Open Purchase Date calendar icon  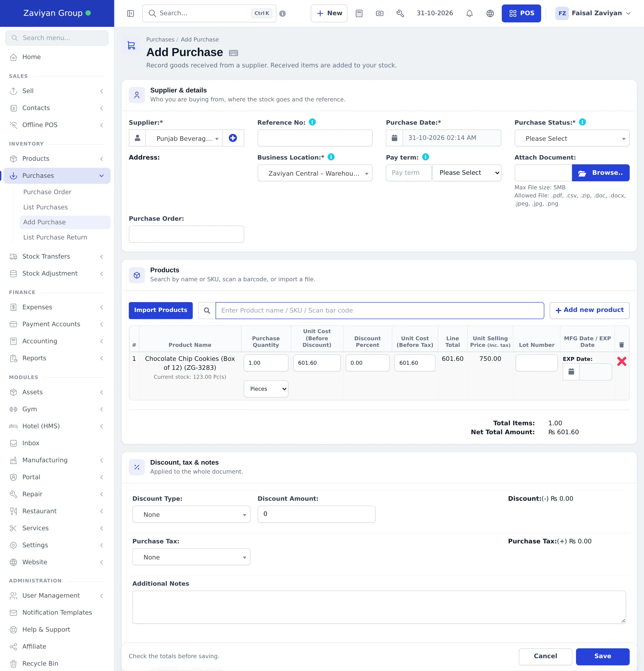(x=394, y=138)
